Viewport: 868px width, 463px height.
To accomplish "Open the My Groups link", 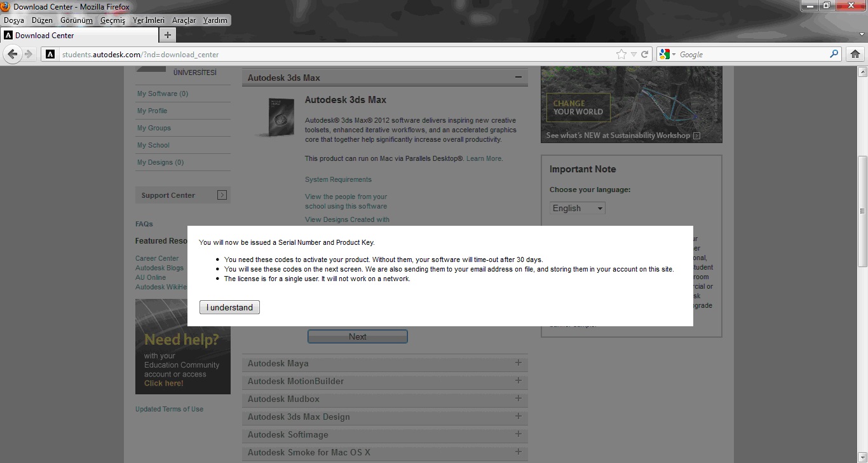I will tap(154, 128).
